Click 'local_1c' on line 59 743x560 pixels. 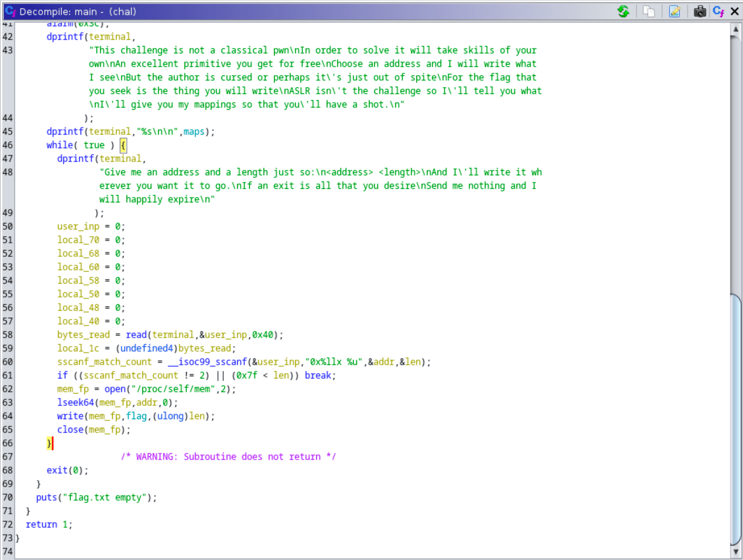[x=78, y=348]
